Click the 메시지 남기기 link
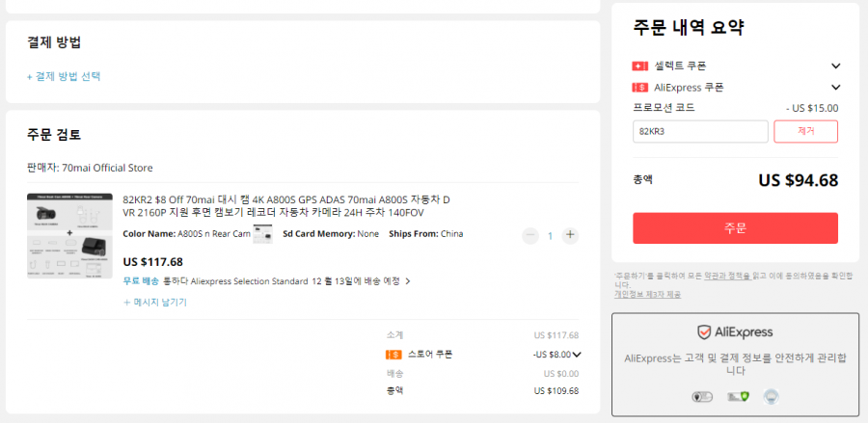Image resolution: width=868 pixels, height=423 pixels. point(155,303)
